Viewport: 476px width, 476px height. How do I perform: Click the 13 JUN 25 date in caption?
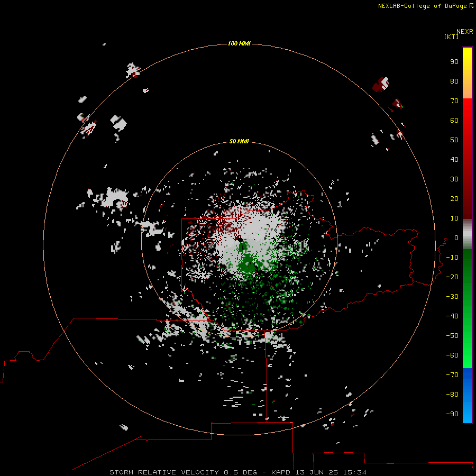click(317, 472)
